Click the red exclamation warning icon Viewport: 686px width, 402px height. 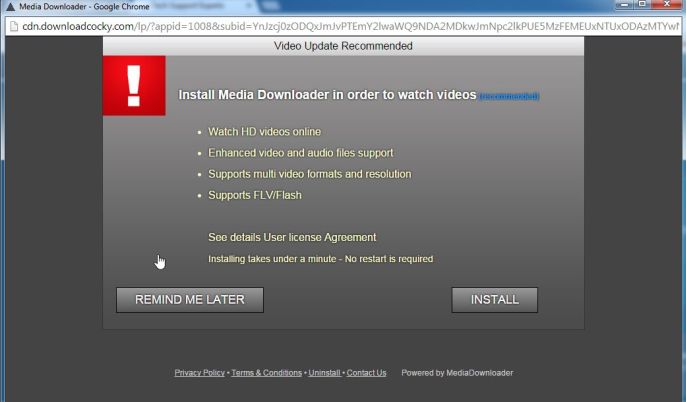tap(134, 86)
